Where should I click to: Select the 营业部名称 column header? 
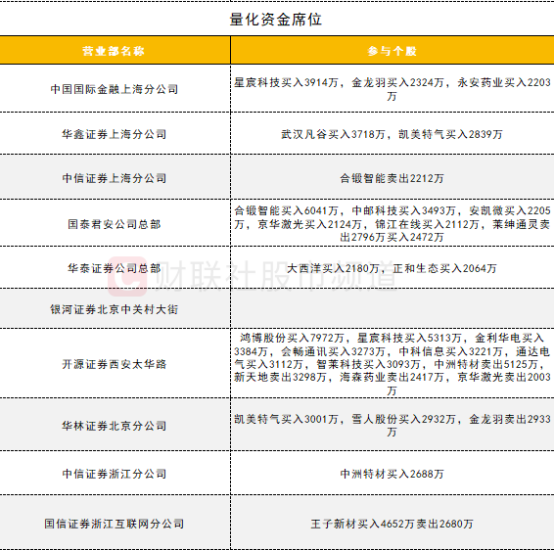click(113, 51)
